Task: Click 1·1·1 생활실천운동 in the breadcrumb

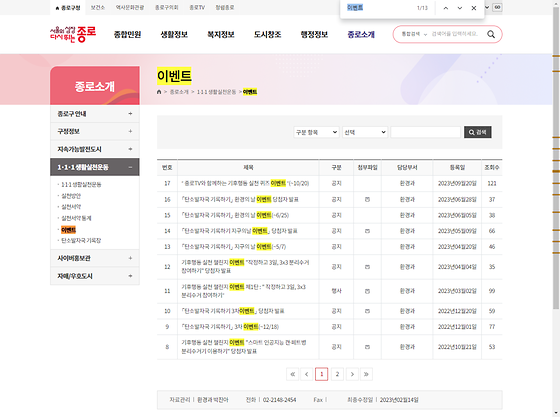Action: tap(216, 92)
